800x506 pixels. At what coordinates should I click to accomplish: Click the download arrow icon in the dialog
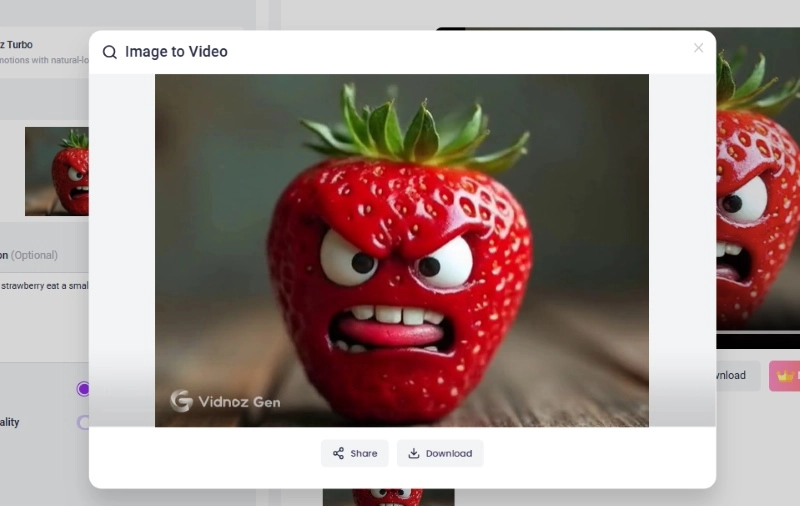pos(414,453)
